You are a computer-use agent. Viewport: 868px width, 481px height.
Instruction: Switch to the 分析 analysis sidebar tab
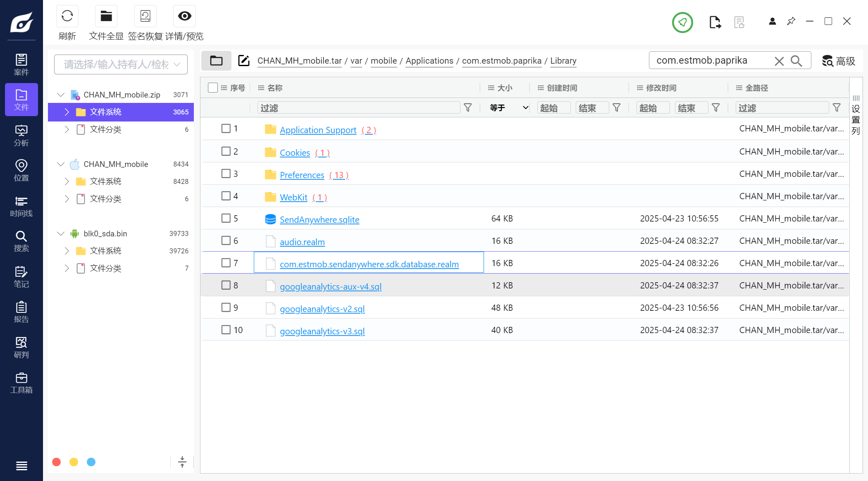point(21,136)
